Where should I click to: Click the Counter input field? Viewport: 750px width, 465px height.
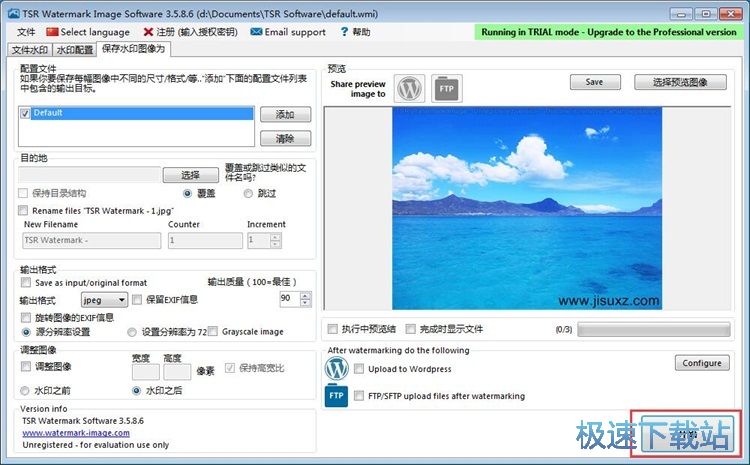click(x=205, y=241)
